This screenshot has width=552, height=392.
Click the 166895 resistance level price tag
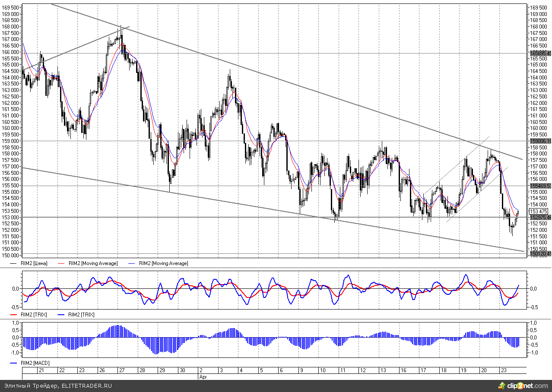(x=540, y=54)
